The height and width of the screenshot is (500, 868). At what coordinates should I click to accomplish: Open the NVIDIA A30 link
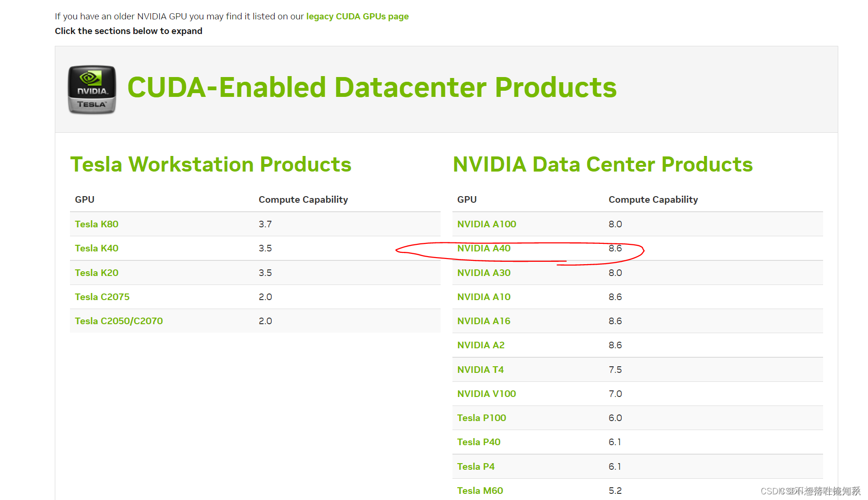pyautogui.click(x=484, y=273)
